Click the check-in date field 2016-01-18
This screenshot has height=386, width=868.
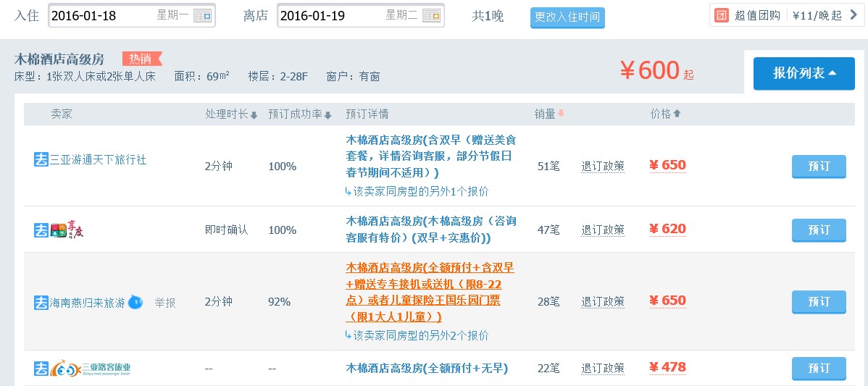pyautogui.click(x=101, y=15)
